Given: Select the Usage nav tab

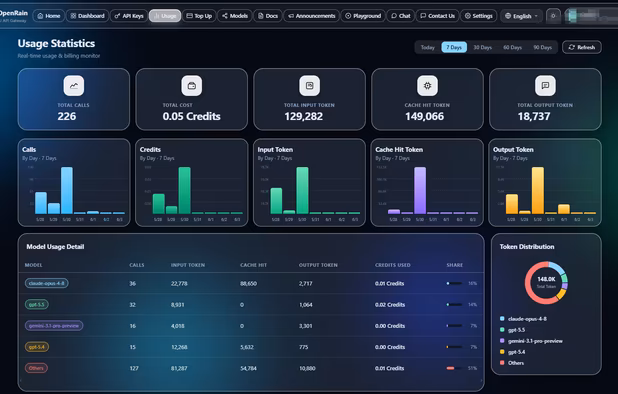Looking at the screenshot, I should (x=165, y=16).
